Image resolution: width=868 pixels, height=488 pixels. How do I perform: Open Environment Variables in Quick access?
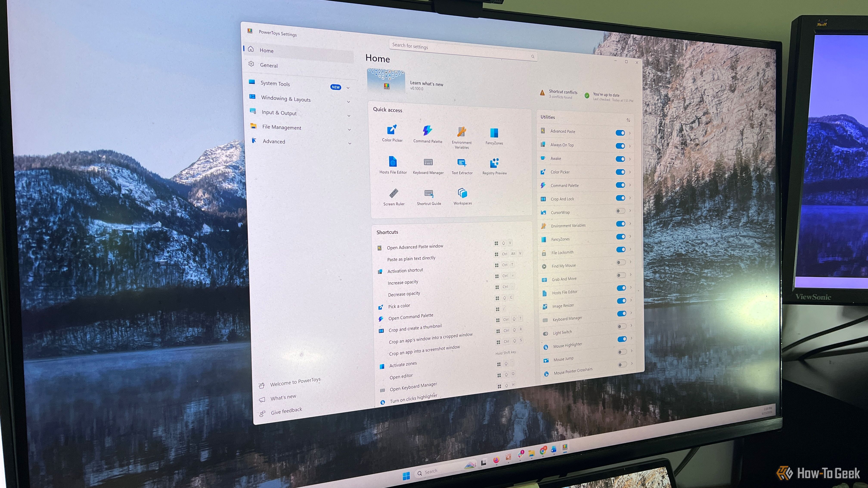pos(462,138)
